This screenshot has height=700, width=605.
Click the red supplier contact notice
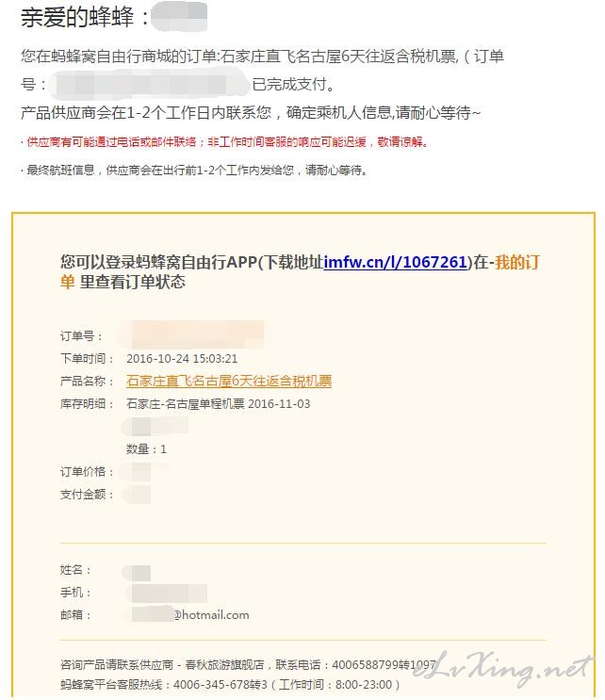pyautogui.click(x=224, y=142)
